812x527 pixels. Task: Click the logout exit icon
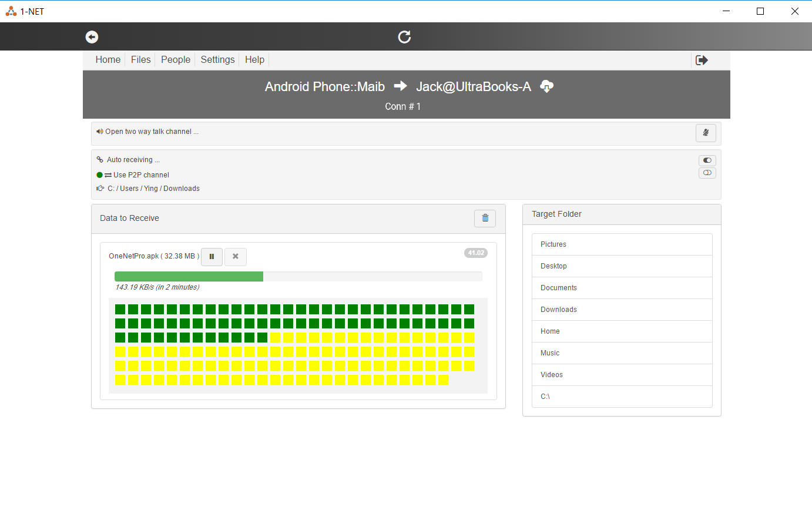click(x=702, y=60)
